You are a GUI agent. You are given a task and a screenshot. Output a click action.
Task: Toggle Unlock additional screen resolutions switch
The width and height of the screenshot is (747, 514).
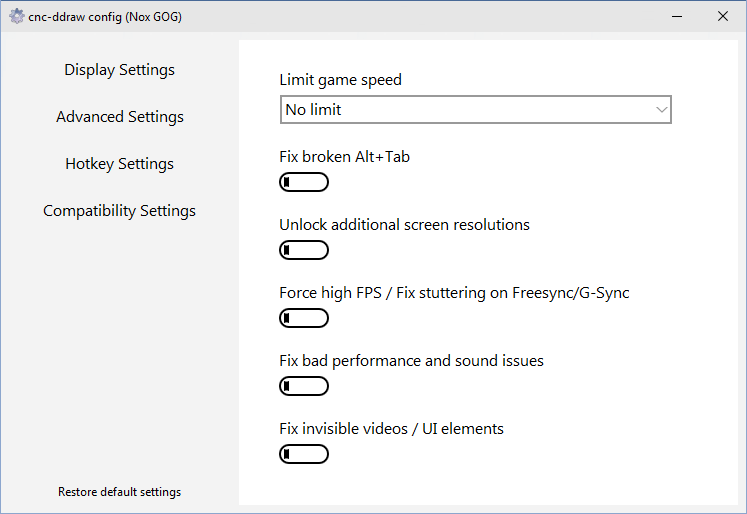coord(304,250)
